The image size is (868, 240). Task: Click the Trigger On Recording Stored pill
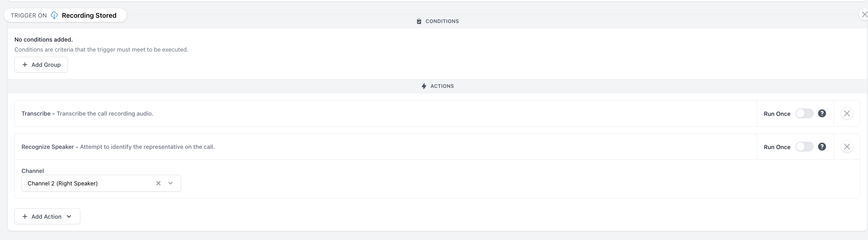click(x=65, y=15)
